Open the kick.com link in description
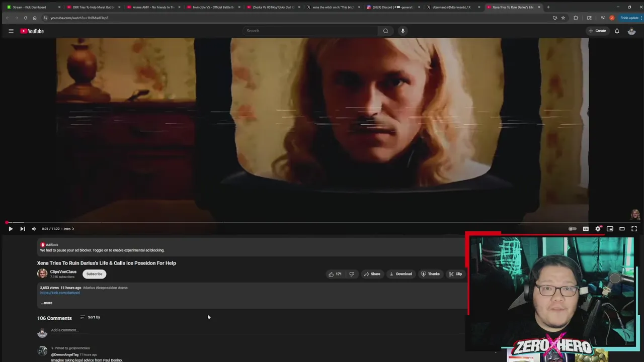This screenshot has width=644, height=362. point(60,293)
